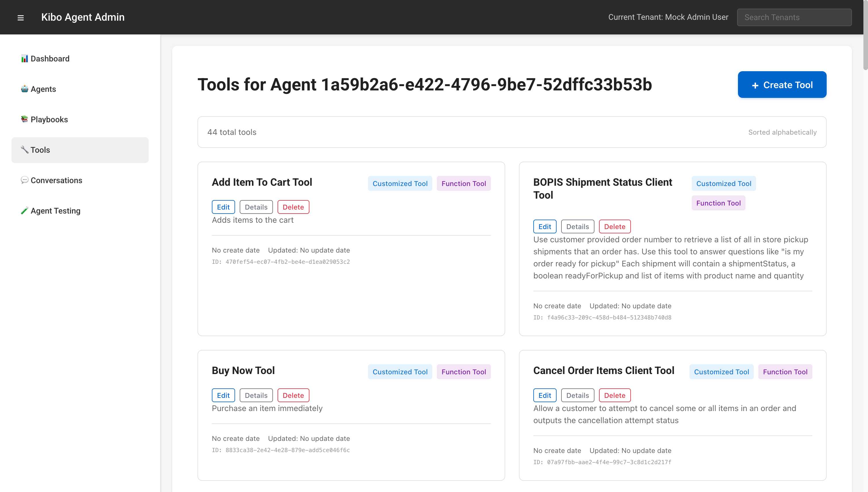Click Customized Tool badge on Add Item To Cart
Image resolution: width=868 pixels, height=492 pixels.
[x=400, y=183]
